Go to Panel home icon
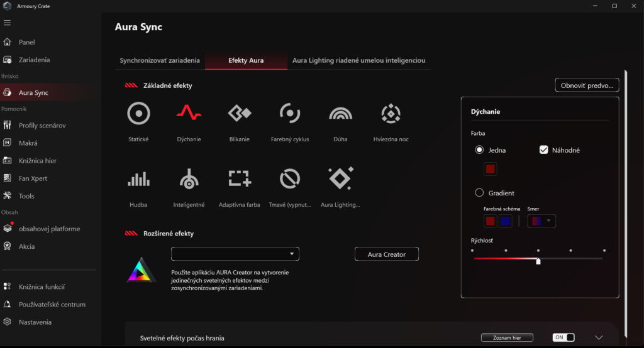Screen dimensions: 644x348 [x=7, y=42]
